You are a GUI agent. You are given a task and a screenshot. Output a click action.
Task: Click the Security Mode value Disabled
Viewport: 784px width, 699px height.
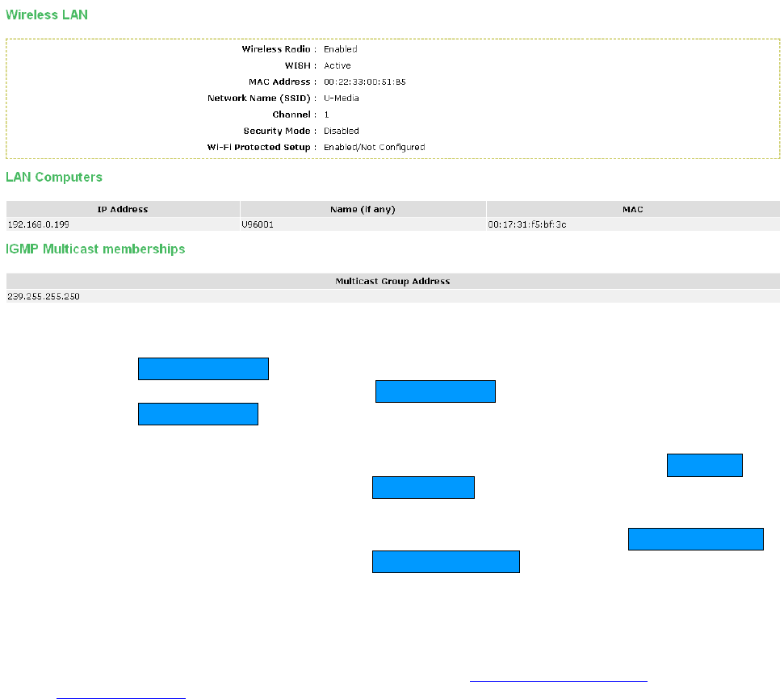pos(341,131)
